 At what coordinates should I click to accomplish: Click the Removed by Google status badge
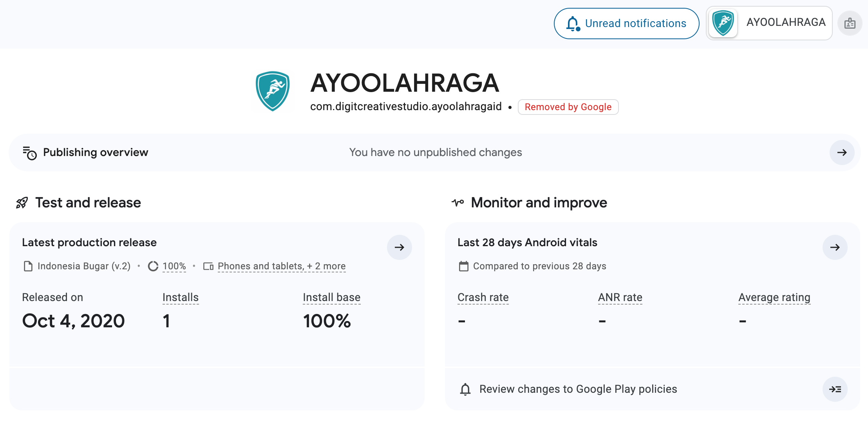[x=568, y=107]
